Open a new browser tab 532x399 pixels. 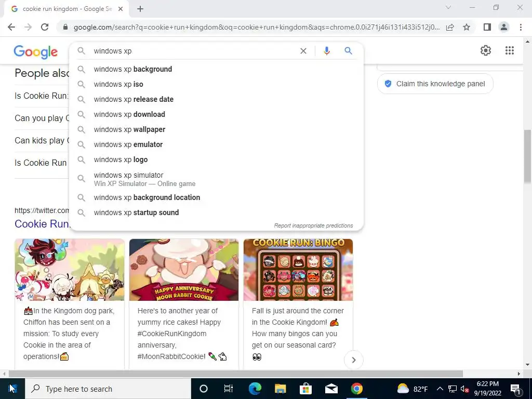[140, 9]
